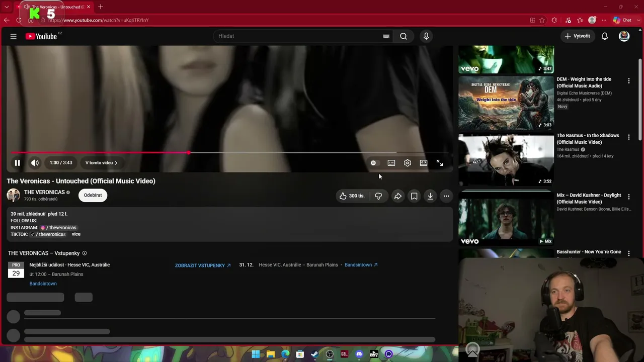Open the 'Vytvořit' create menu
The width and height of the screenshot is (644, 362).
[x=577, y=36]
